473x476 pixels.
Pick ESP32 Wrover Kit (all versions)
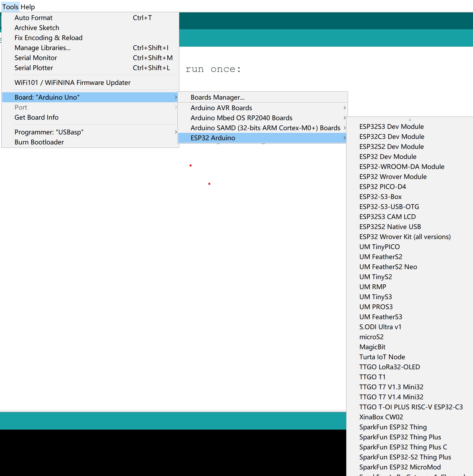(410, 237)
